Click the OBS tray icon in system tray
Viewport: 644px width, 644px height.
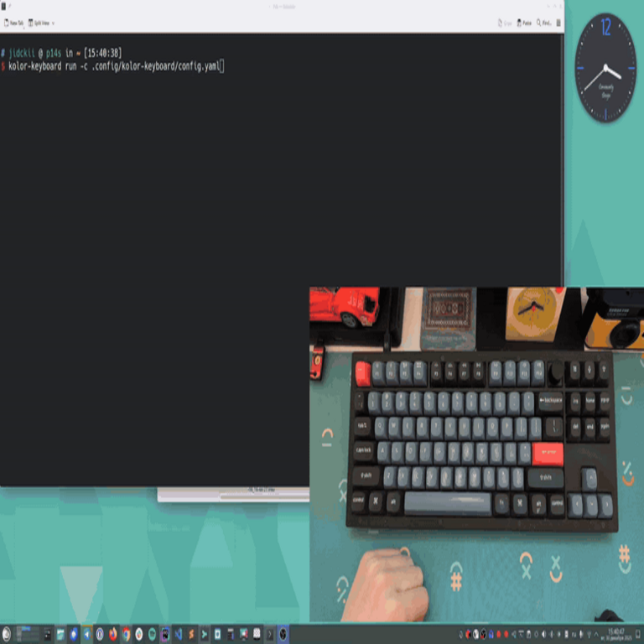(483, 634)
